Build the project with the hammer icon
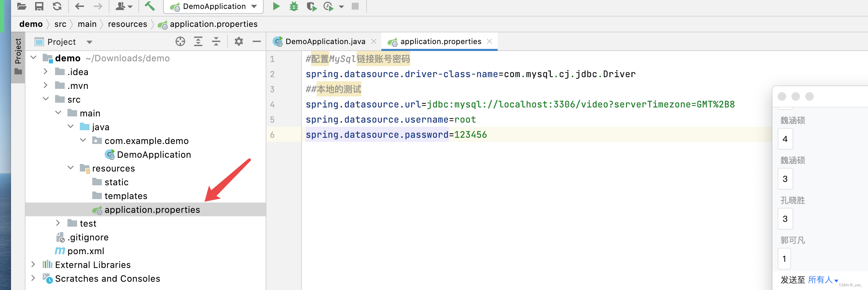Viewport: 868px width, 290px height. pyautogui.click(x=149, y=6)
